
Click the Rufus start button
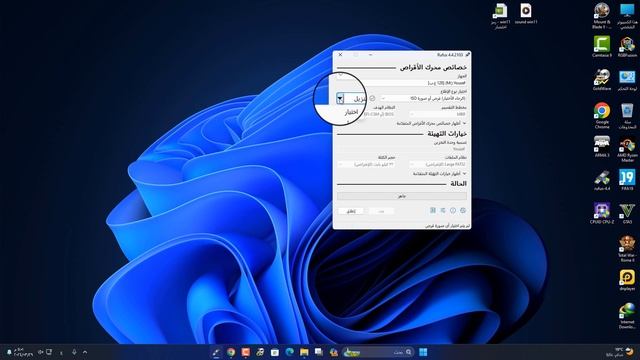point(381,211)
